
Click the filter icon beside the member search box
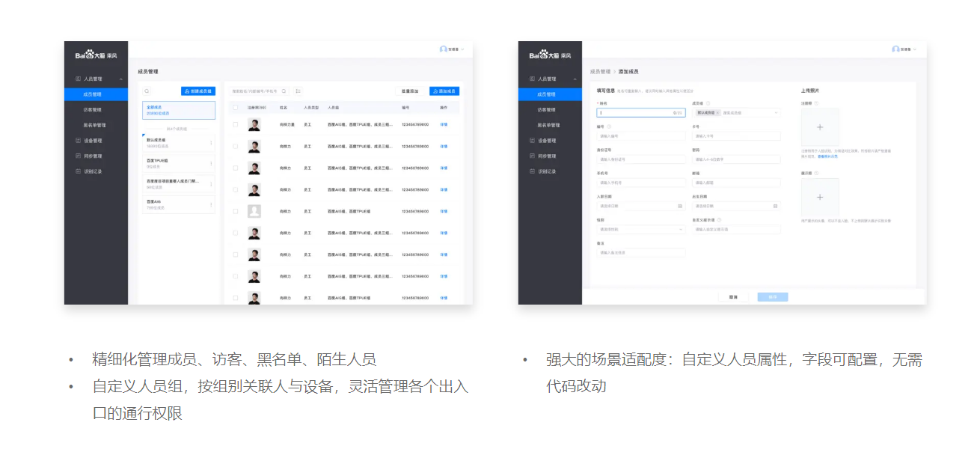pyautogui.click(x=298, y=91)
